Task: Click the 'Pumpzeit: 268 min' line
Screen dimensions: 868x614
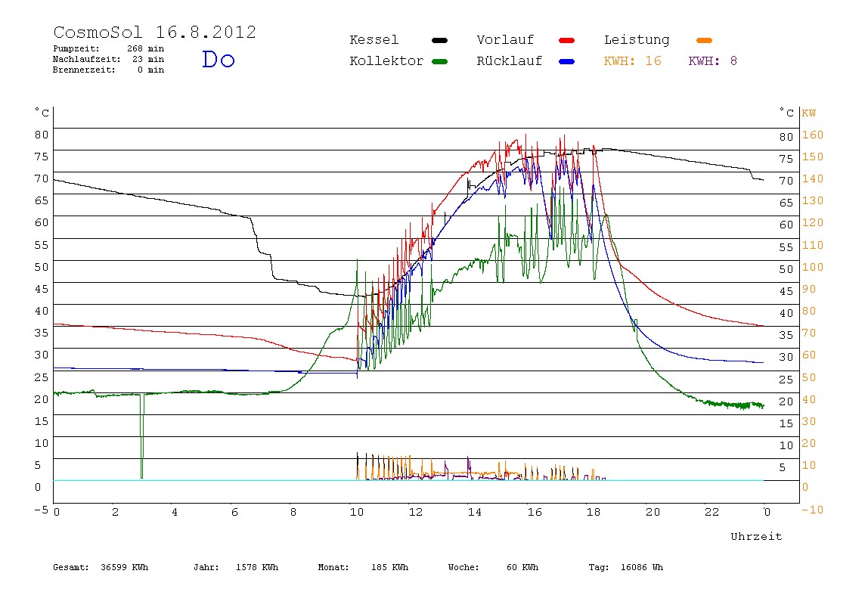Action: pyautogui.click(x=109, y=48)
